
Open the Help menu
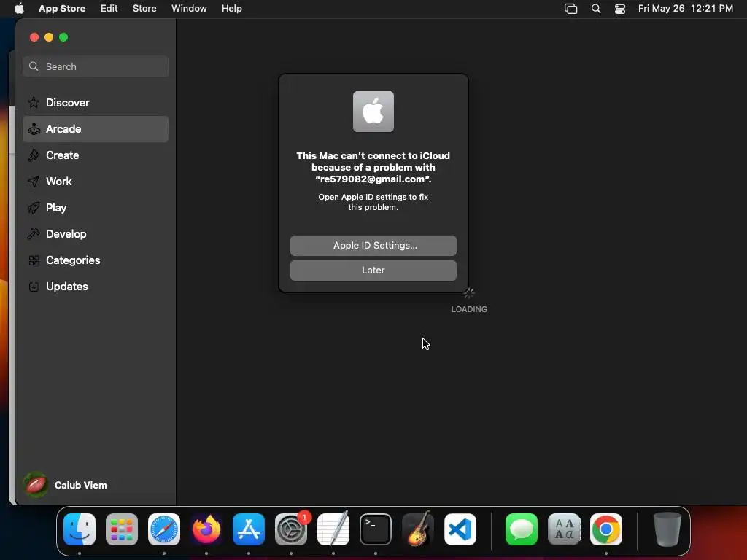[x=231, y=9]
